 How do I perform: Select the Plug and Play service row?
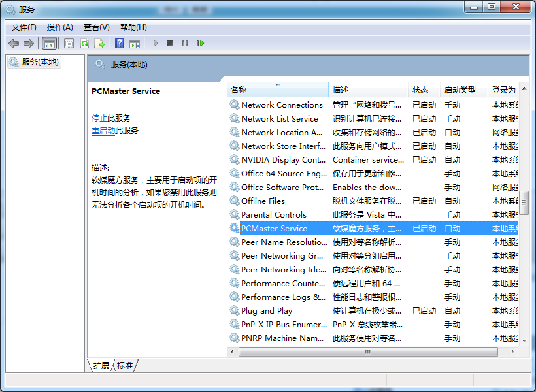pos(267,311)
